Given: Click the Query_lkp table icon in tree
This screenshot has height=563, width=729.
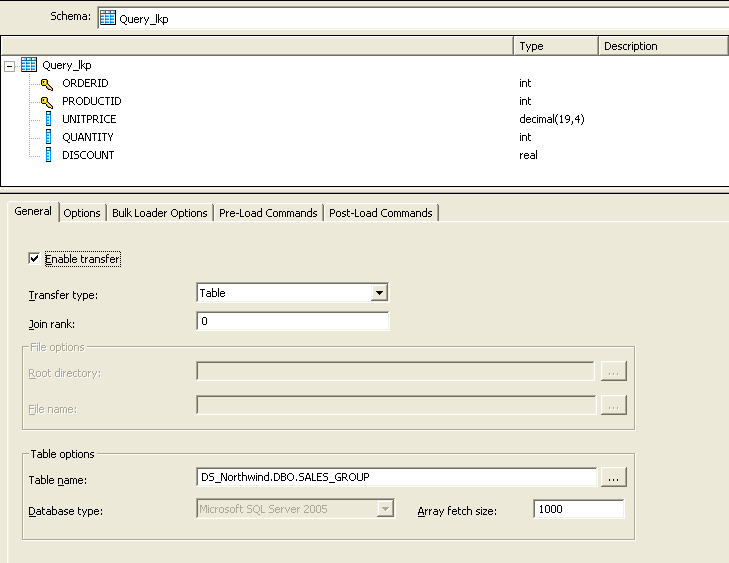Looking at the screenshot, I should pyautogui.click(x=29, y=65).
